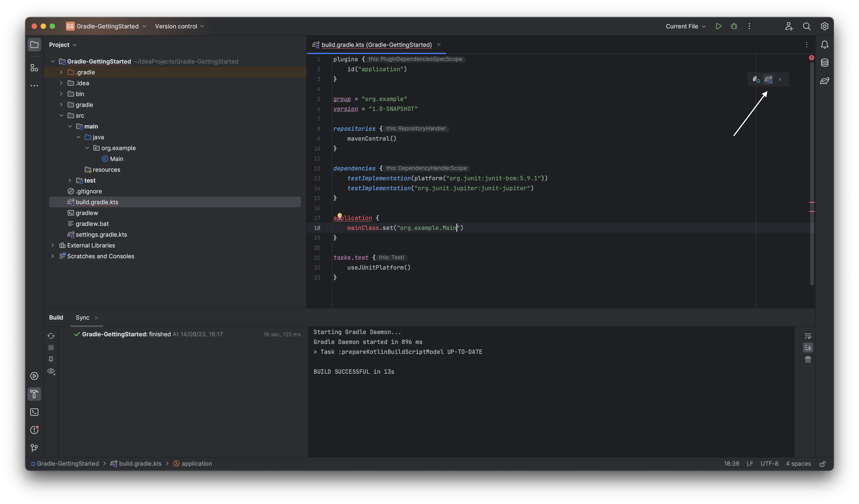This screenshot has height=504, width=859.
Task: Select Main class in project tree
Action: 113,159
